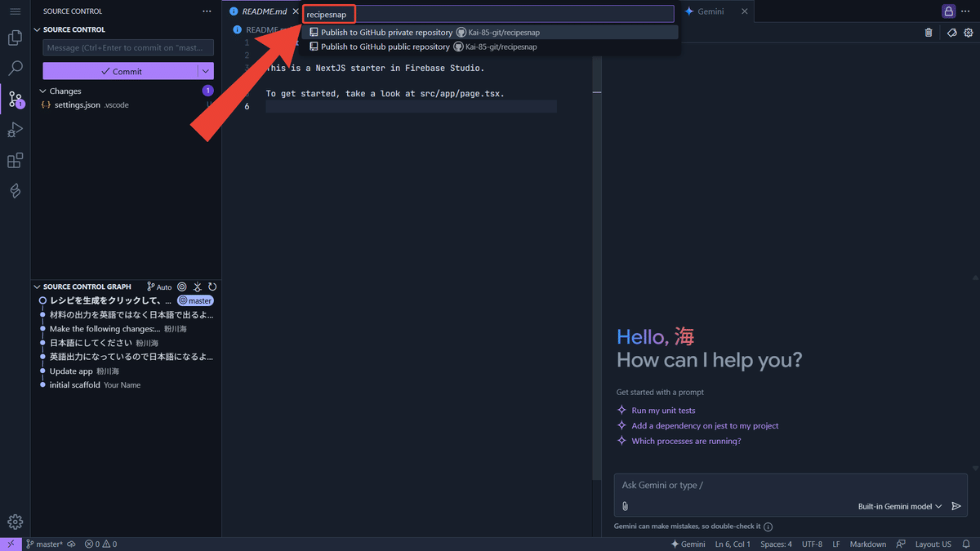Click 'Layout: US' in status bar

tap(933, 544)
